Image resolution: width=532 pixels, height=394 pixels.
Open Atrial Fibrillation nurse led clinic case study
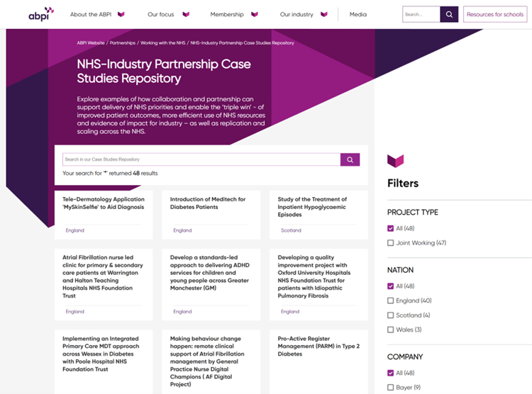[x=102, y=276]
